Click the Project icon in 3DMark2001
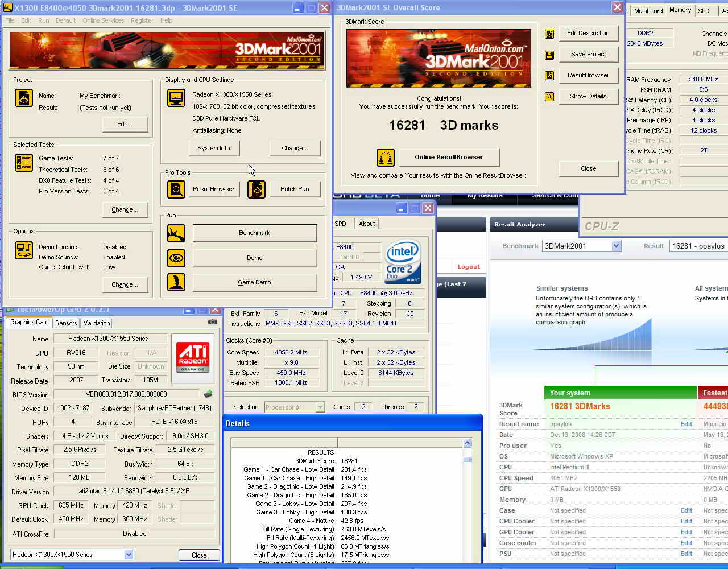This screenshot has width=728, height=569. 24,98
